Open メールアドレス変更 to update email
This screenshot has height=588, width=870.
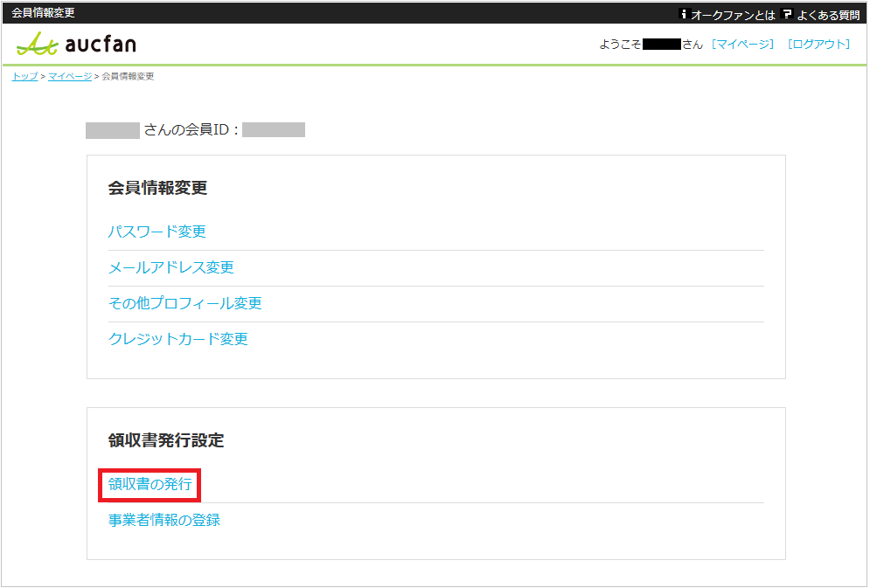[x=170, y=267]
